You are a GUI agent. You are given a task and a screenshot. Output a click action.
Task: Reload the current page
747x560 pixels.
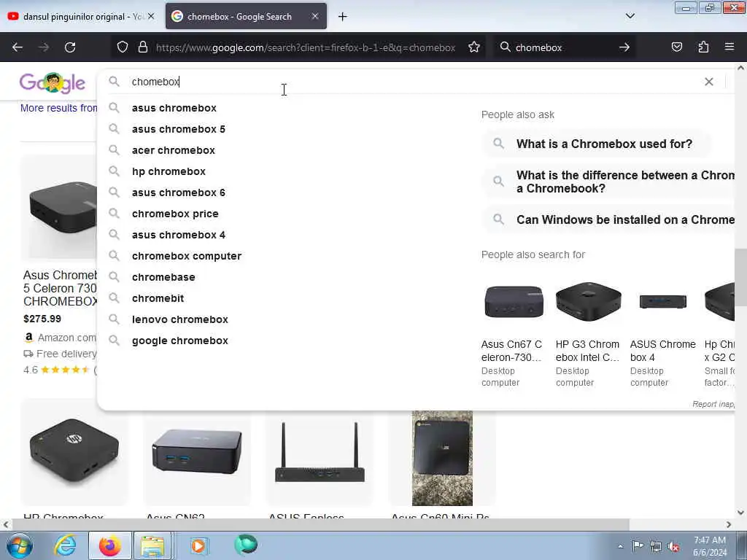(70, 47)
